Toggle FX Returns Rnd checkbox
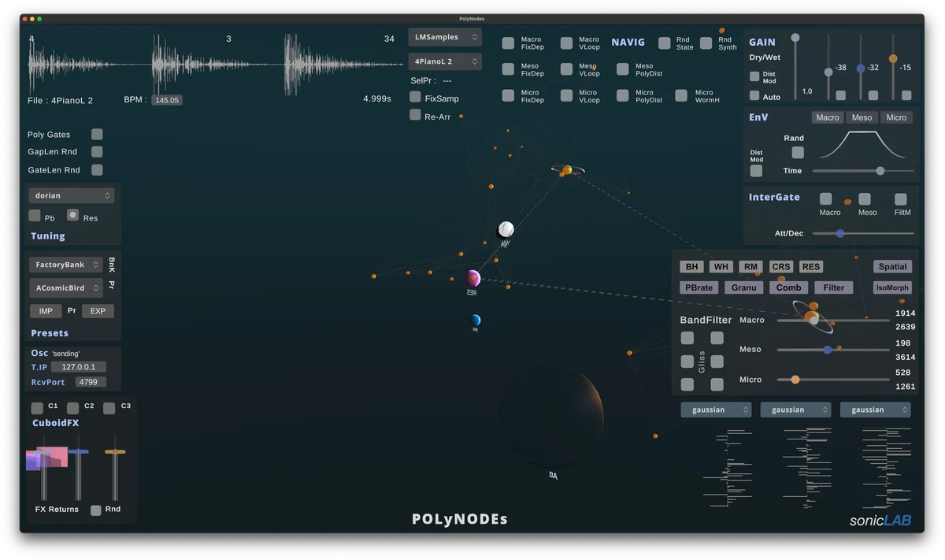The width and height of the screenshot is (945, 560). click(x=96, y=510)
